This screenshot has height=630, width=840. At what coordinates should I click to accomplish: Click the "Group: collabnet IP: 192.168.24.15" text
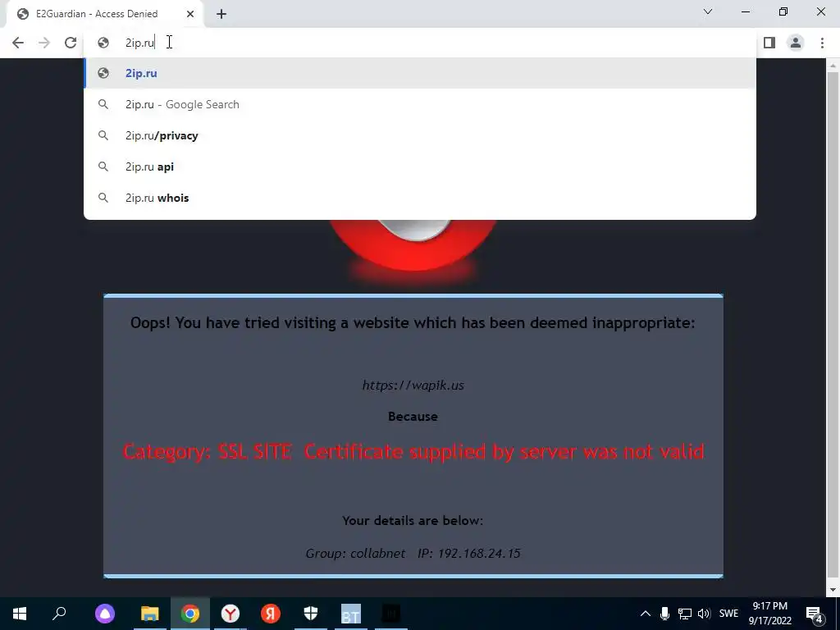point(413,554)
